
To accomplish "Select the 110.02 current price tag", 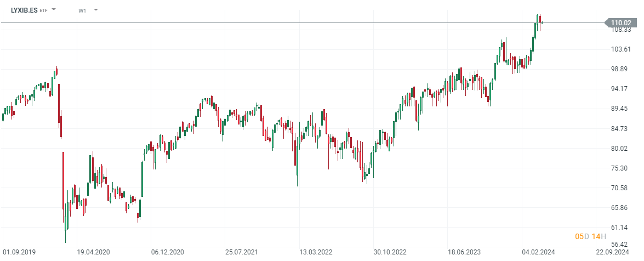I will (620, 22).
